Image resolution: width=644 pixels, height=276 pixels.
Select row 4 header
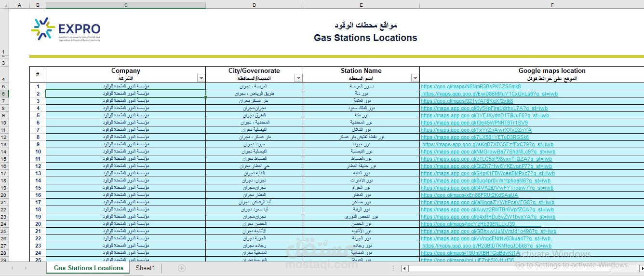4,74
